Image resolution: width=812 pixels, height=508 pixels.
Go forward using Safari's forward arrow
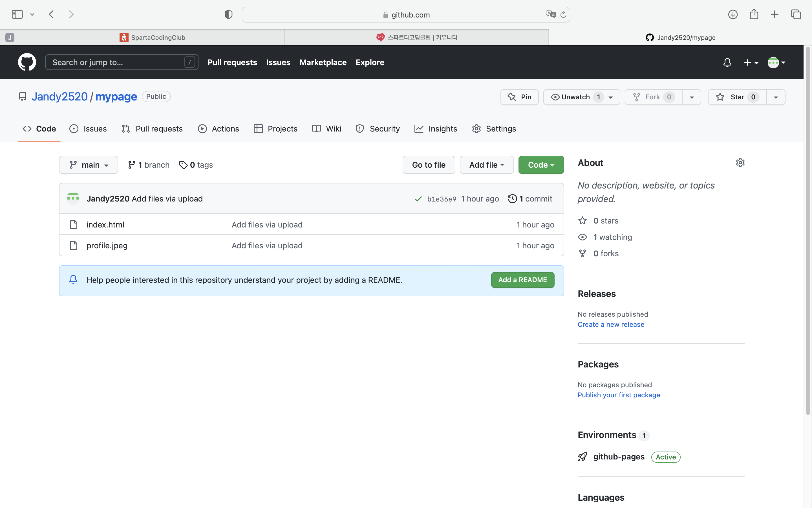pos(71,14)
